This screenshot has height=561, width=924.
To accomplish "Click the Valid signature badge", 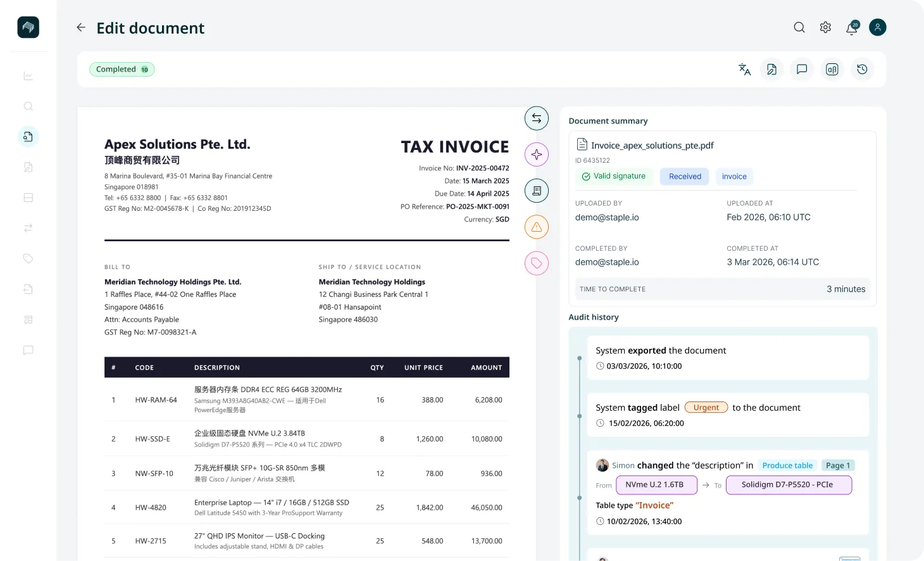I will (614, 176).
